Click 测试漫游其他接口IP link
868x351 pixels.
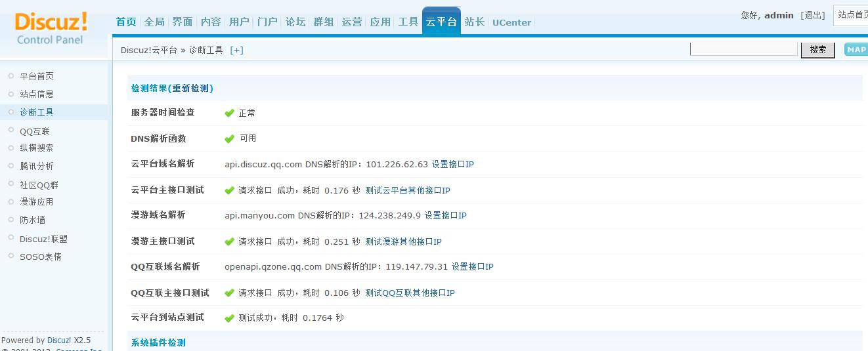tap(403, 241)
